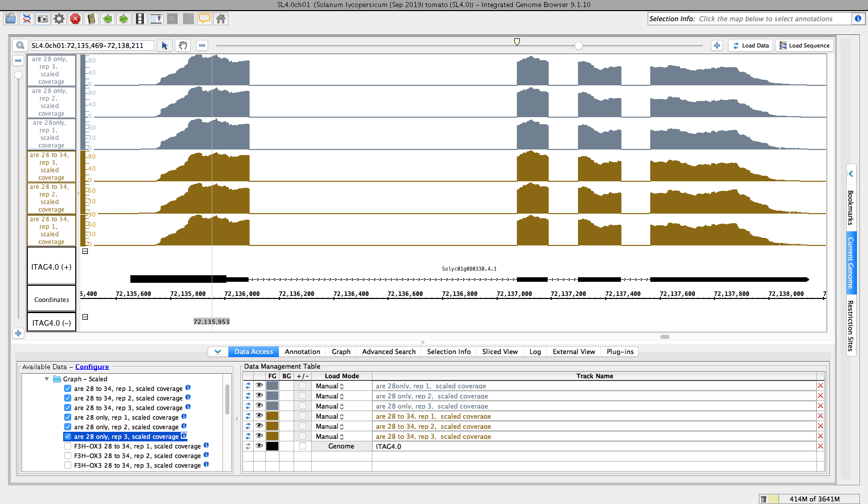
Task: Click the DNA helix toolbar icon
Action: (27, 19)
